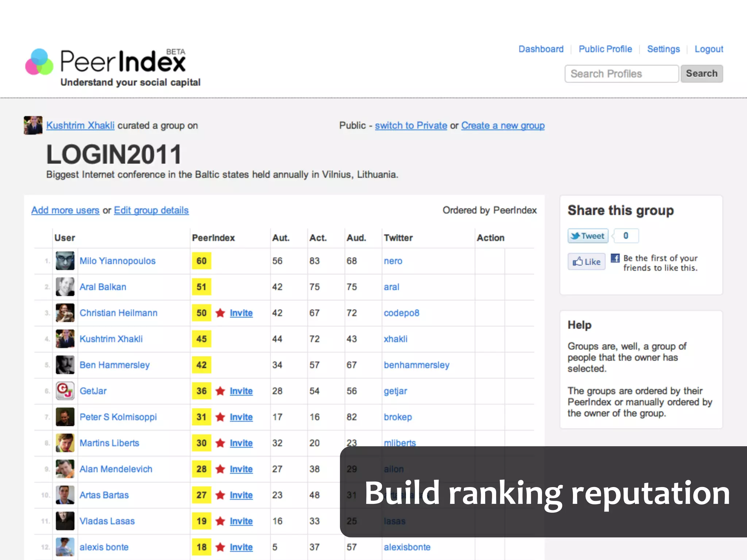The height and width of the screenshot is (560, 747).
Task: Open Ben Hammersley's profile link
Action: point(115,365)
